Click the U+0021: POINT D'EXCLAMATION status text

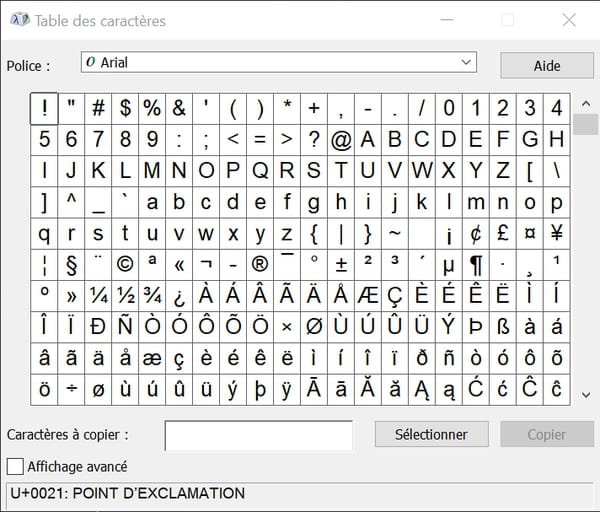coord(128,493)
